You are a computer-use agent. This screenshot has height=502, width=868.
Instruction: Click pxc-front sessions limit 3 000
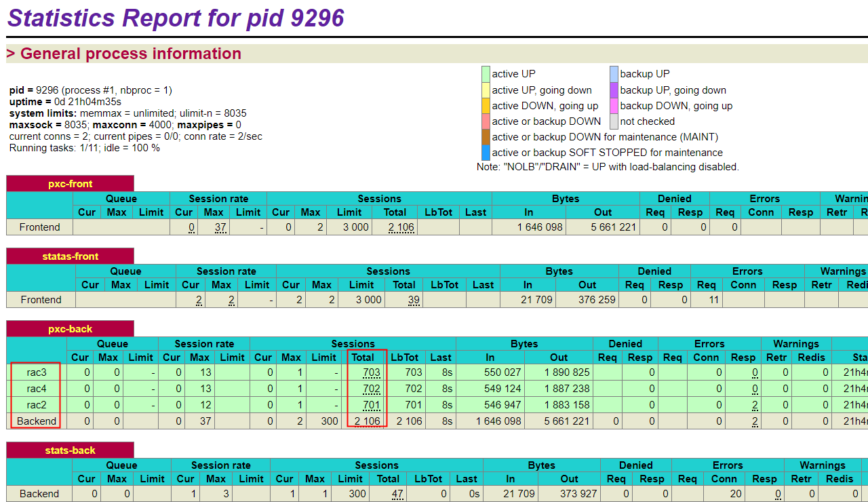coord(355,227)
